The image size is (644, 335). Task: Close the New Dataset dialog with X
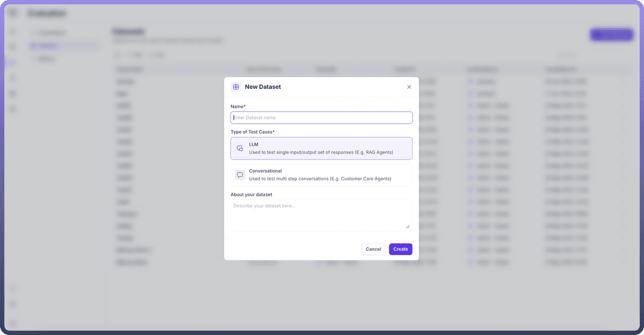[409, 87]
